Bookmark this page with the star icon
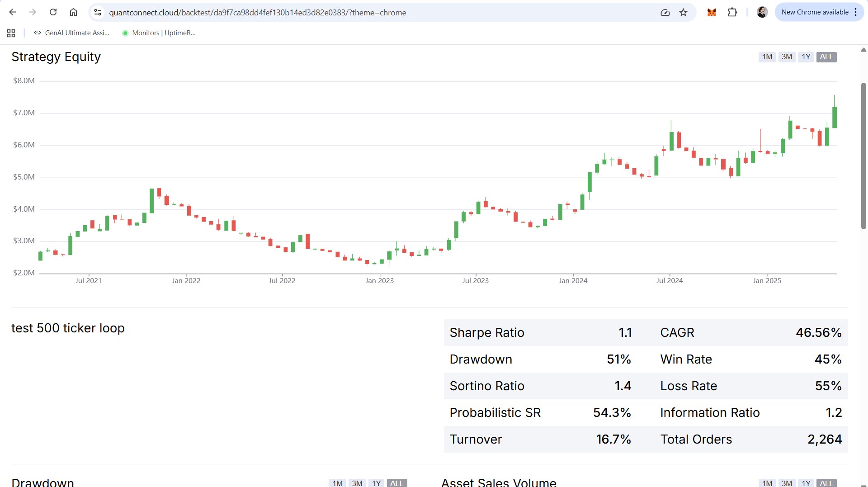868x487 pixels. (683, 12)
